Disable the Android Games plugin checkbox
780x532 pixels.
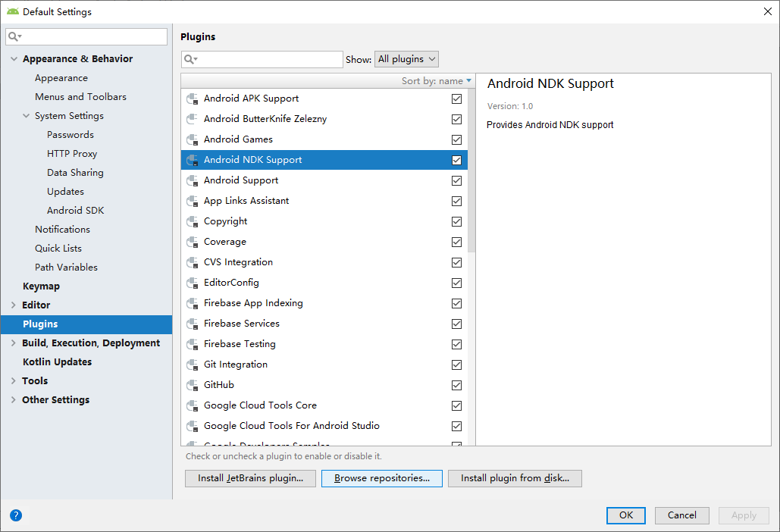[456, 139]
